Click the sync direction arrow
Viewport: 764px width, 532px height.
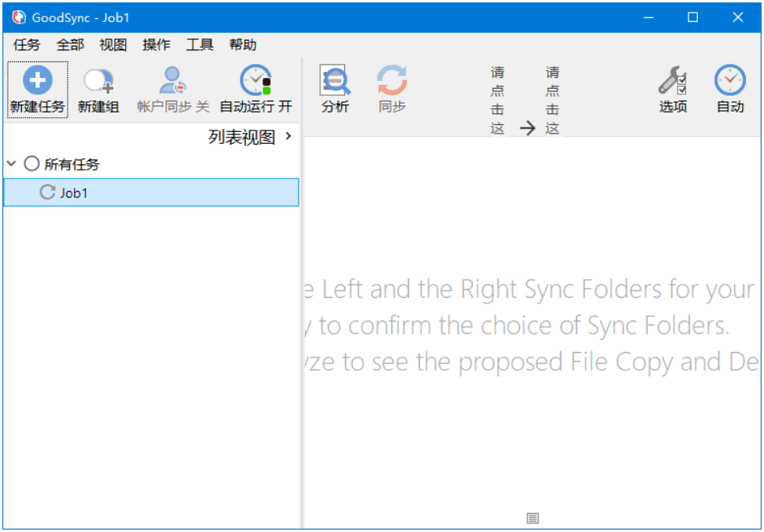527,128
